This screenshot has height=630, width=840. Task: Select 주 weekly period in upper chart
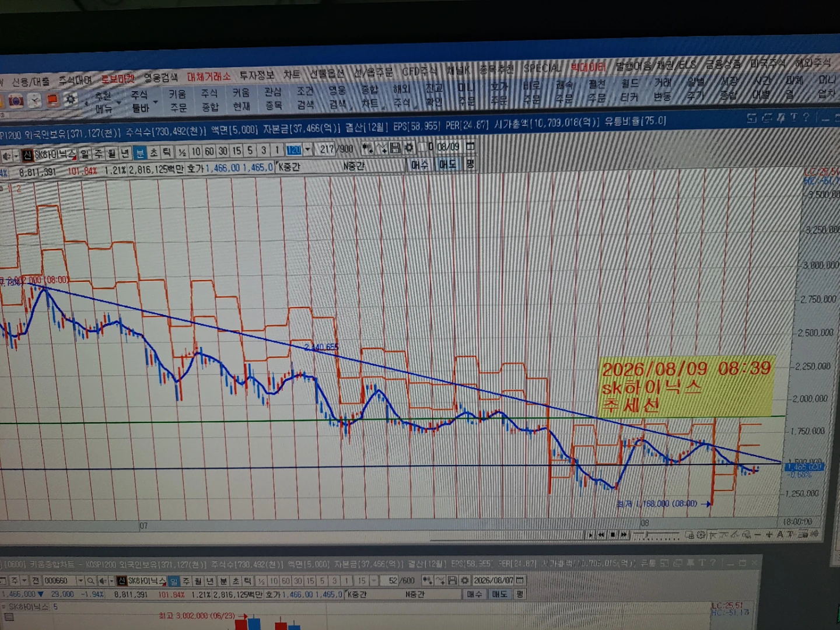(99, 154)
